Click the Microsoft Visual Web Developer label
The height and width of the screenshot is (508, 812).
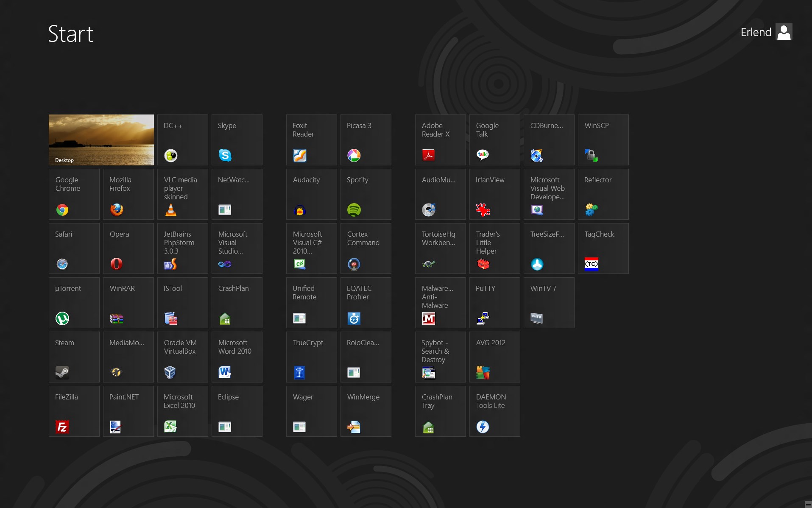(x=547, y=188)
